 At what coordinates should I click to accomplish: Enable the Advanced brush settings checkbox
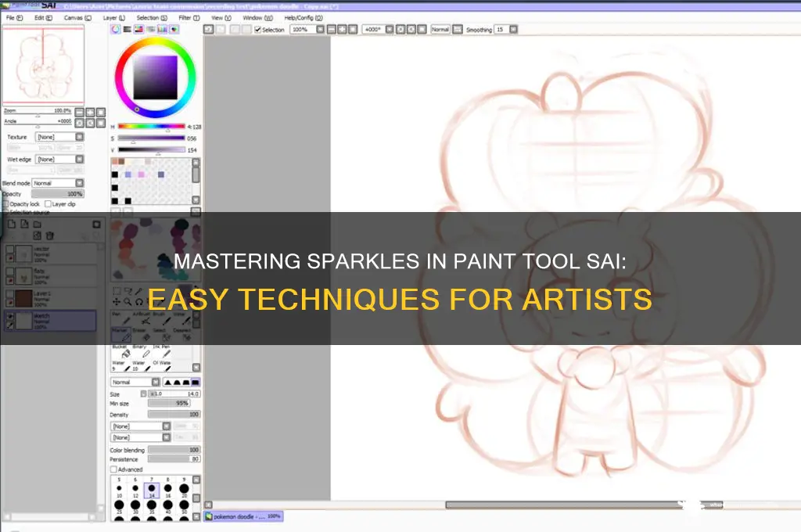(x=113, y=469)
